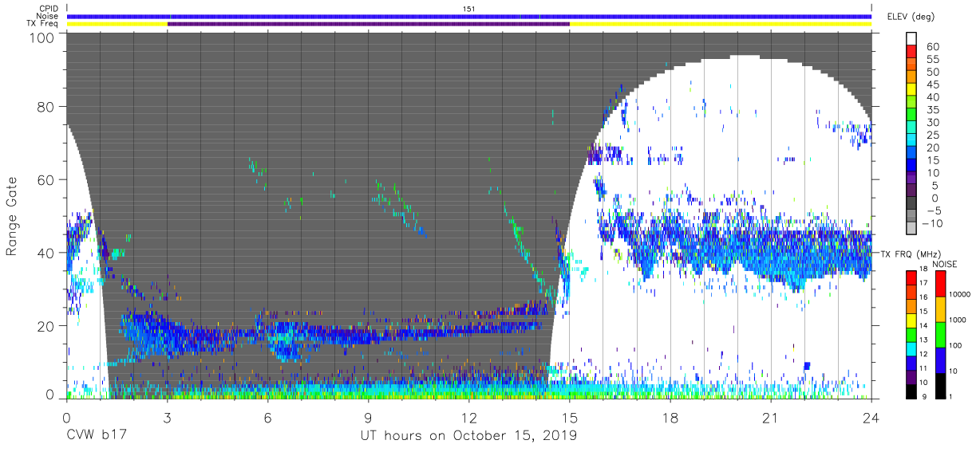Click the 60 tick on the Range Gate axis
980x452 pixels.
click(45, 179)
